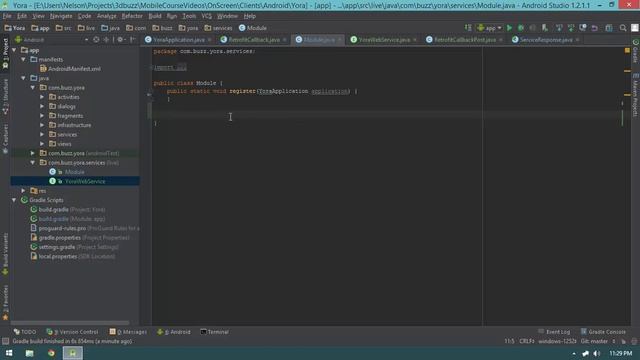Open the Build menu

click(x=155, y=16)
